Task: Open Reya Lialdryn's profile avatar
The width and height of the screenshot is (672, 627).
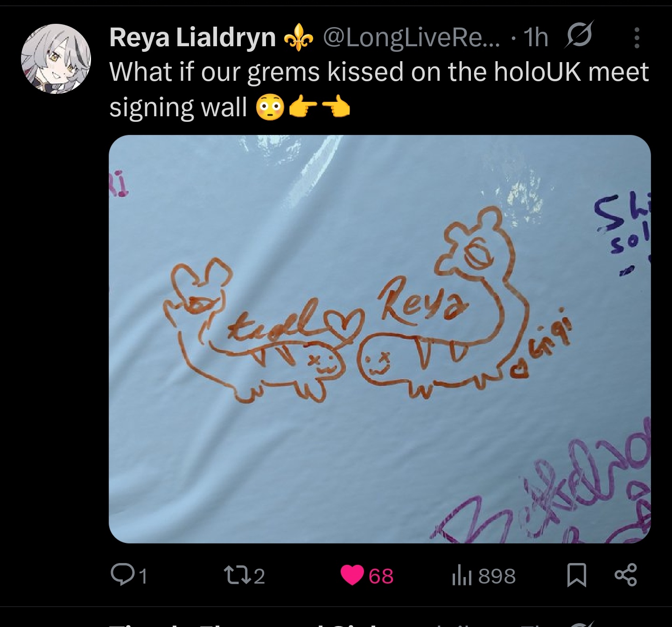Action: click(x=56, y=58)
